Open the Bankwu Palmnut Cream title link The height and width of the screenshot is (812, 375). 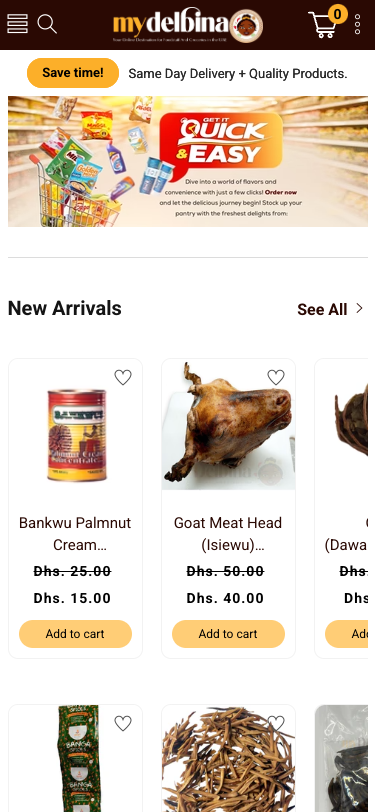[75, 534]
